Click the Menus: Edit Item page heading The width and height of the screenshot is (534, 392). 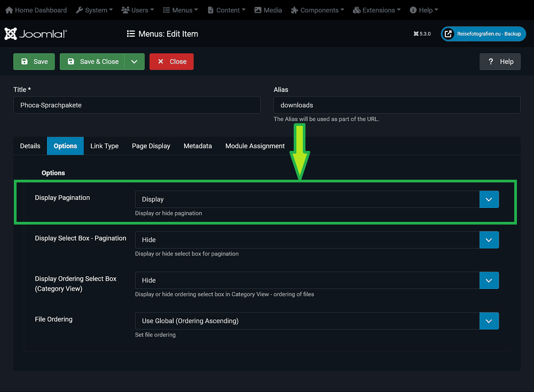coord(168,34)
